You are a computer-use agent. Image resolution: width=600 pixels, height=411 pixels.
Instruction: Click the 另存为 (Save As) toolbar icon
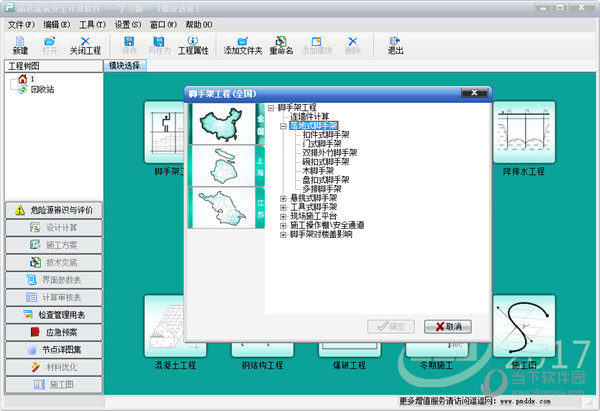[x=159, y=46]
